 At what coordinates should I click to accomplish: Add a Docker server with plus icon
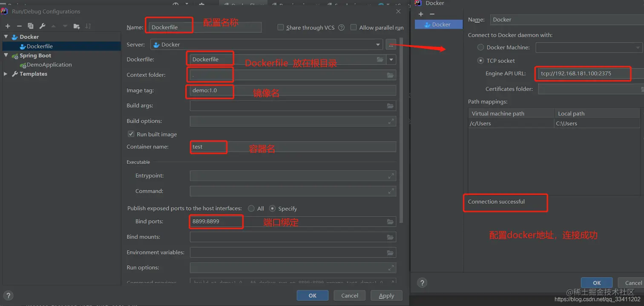coord(421,14)
